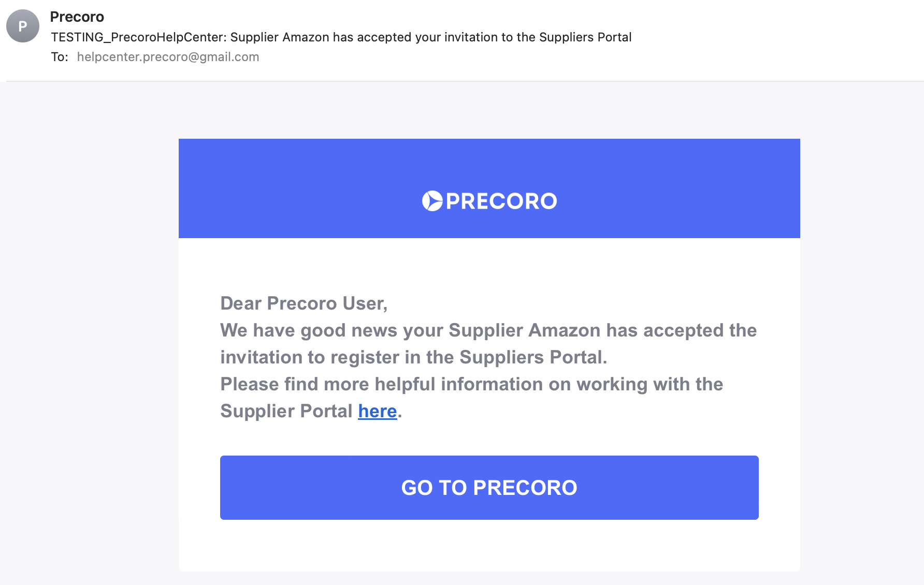This screenshot has width=924, height=585.
Task: Select the helpcenter.precoro@gmail.com recipient address
Action: pos(168,57)
